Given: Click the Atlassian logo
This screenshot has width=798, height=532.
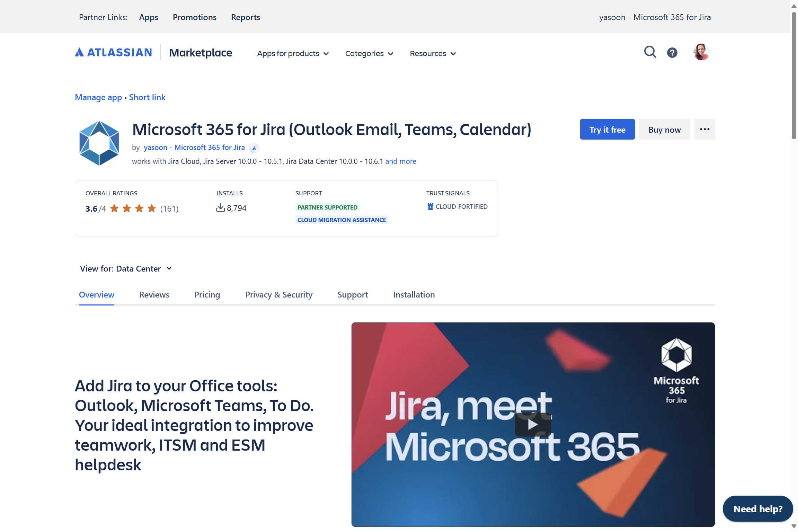Looking at the screenshot, I should tap(114, 52).
